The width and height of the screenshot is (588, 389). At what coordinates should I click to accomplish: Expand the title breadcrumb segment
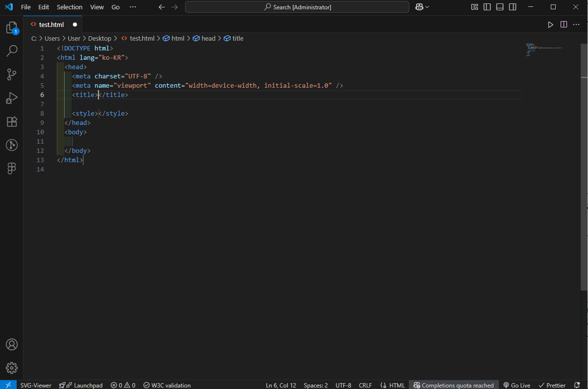point(234,38)
